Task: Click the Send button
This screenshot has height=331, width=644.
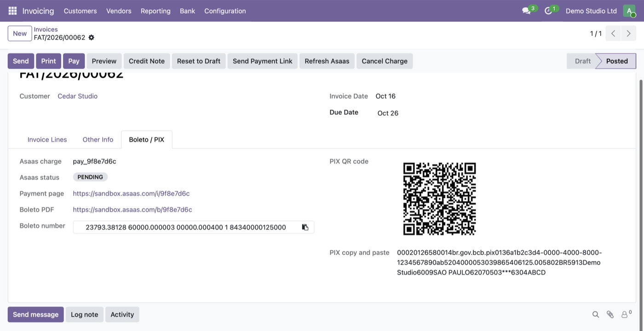Action: click(21, 61)
